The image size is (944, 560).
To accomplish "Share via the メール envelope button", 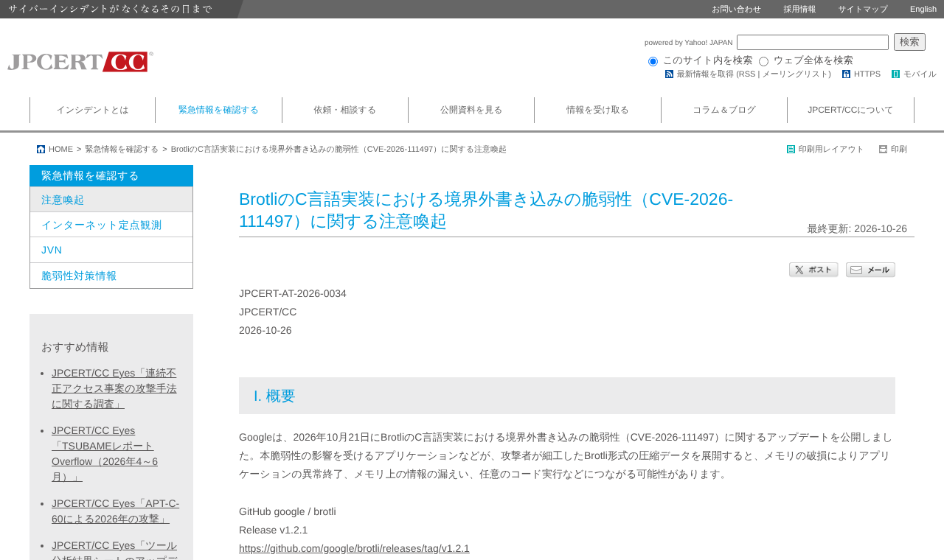I will click(x=870, y=270).
